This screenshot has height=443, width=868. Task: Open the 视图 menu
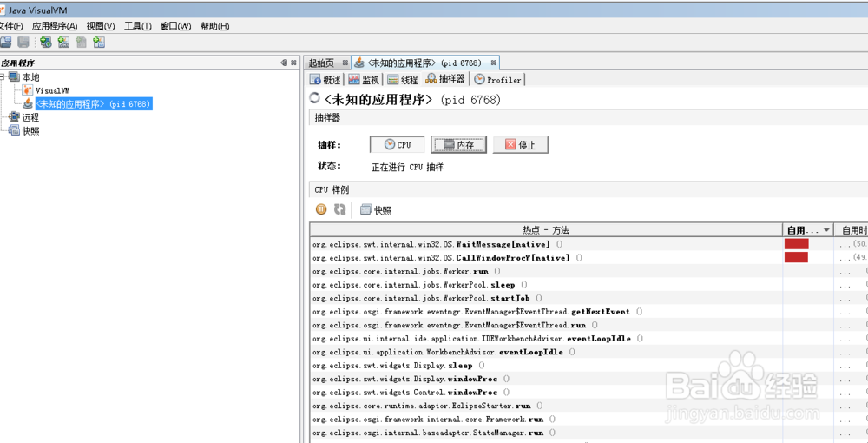[x=100, y=26]
